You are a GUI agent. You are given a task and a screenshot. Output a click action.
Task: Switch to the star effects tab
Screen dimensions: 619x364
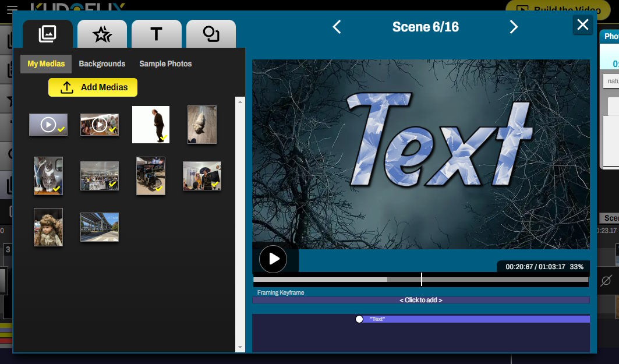[x=102, y=34]
